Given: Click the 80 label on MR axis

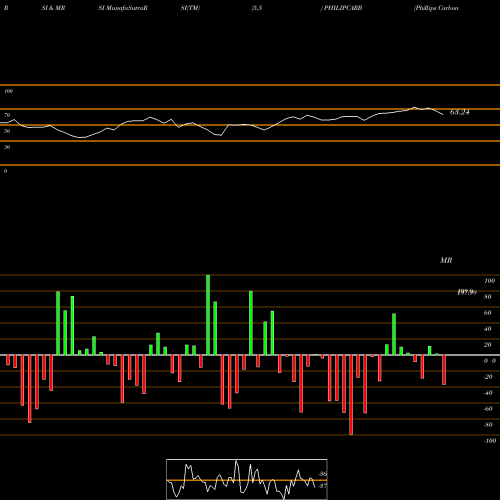Looking at the screenshot, I should (488, 297).
